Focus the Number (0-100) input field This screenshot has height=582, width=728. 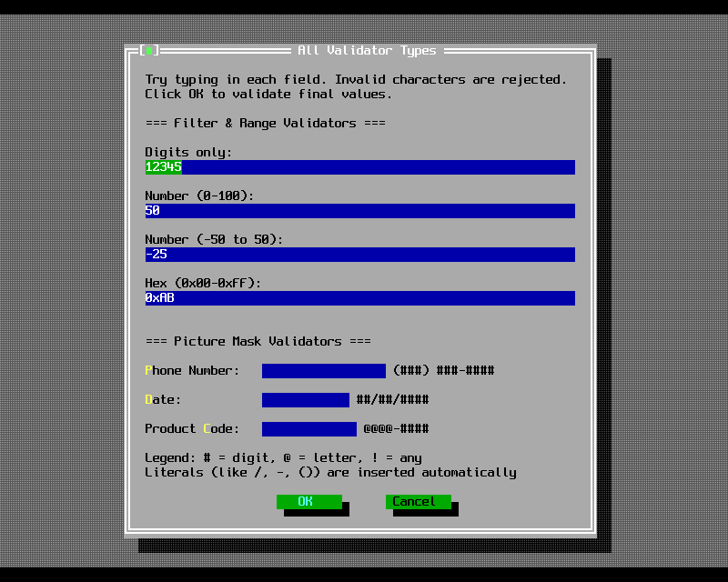(359, 211)
